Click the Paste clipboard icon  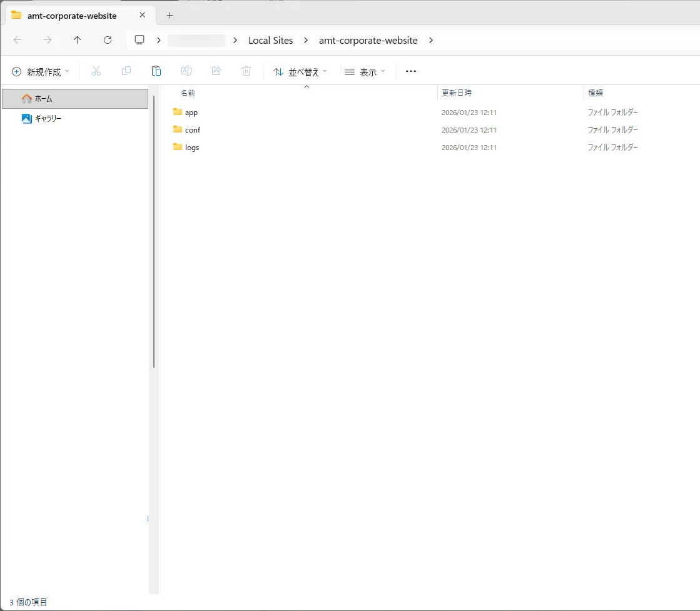(156, 71)
